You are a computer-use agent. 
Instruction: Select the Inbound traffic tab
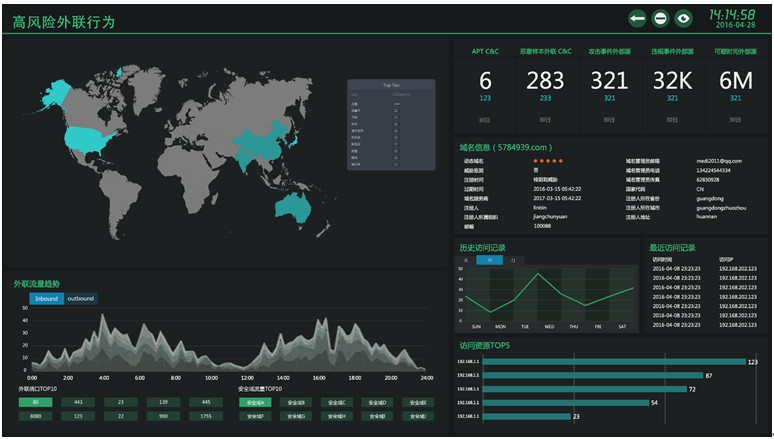click(x=46, y=298)
